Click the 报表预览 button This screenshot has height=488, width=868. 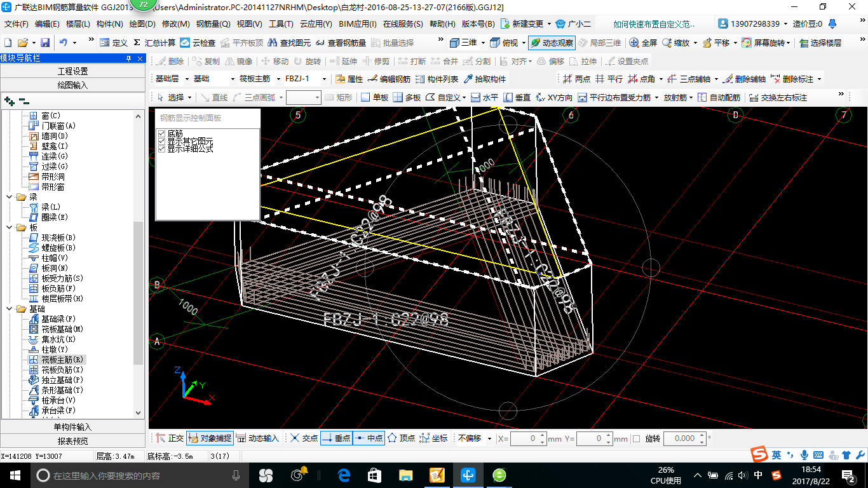pos(73,441)
